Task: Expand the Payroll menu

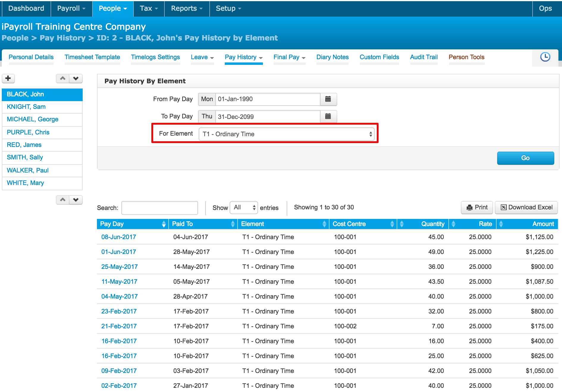Action: pos(71,8)
